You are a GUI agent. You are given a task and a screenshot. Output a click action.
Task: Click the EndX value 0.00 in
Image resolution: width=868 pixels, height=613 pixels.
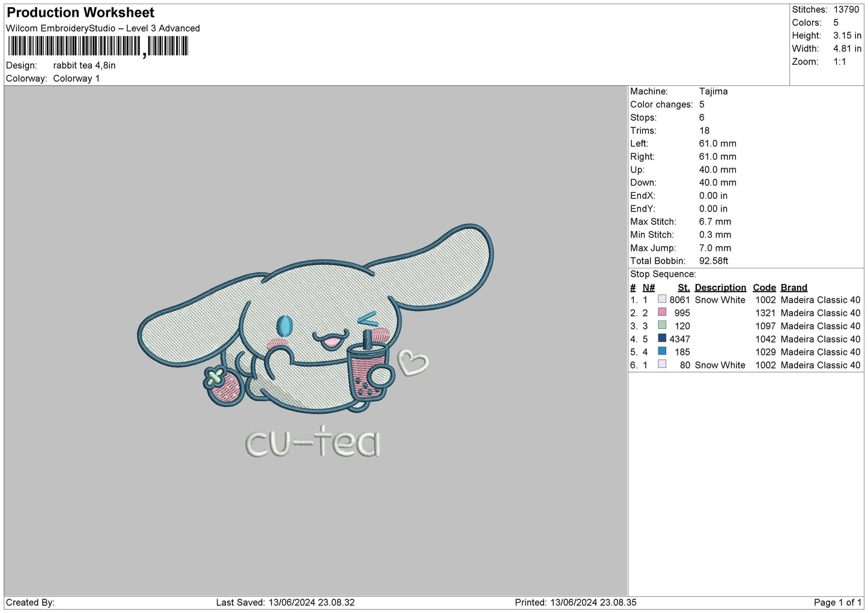coord(713,196)
